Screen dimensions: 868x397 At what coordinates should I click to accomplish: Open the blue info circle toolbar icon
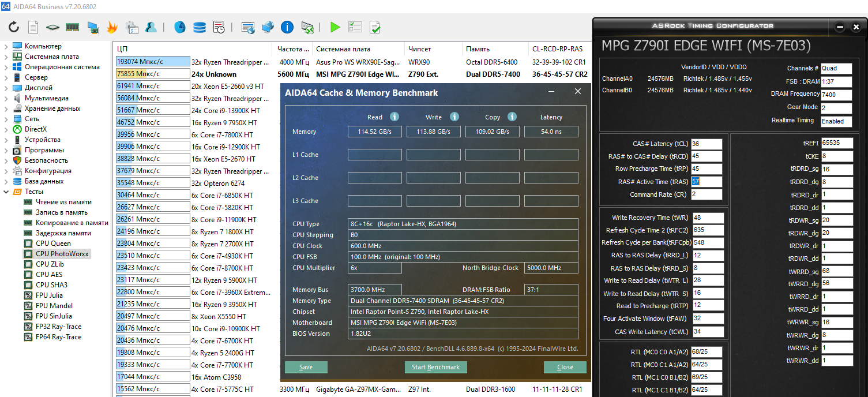(x=287, y=27)
